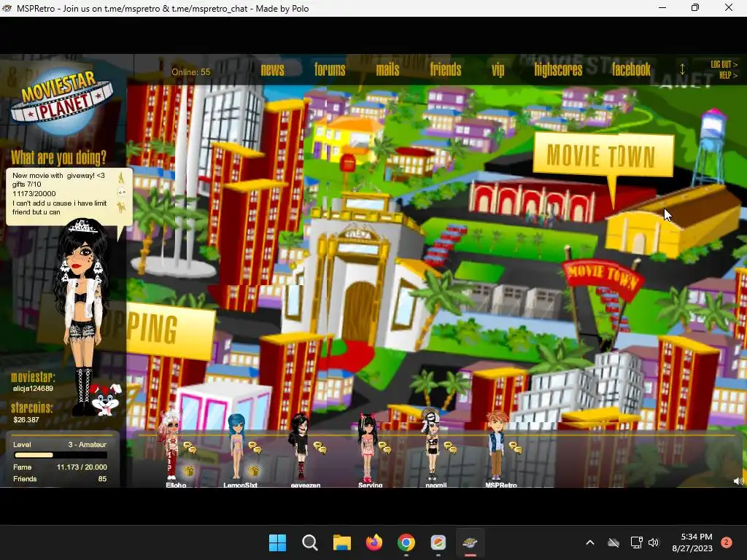
Task: Click the 'Online: 55' text
Action: coord(190,72)
